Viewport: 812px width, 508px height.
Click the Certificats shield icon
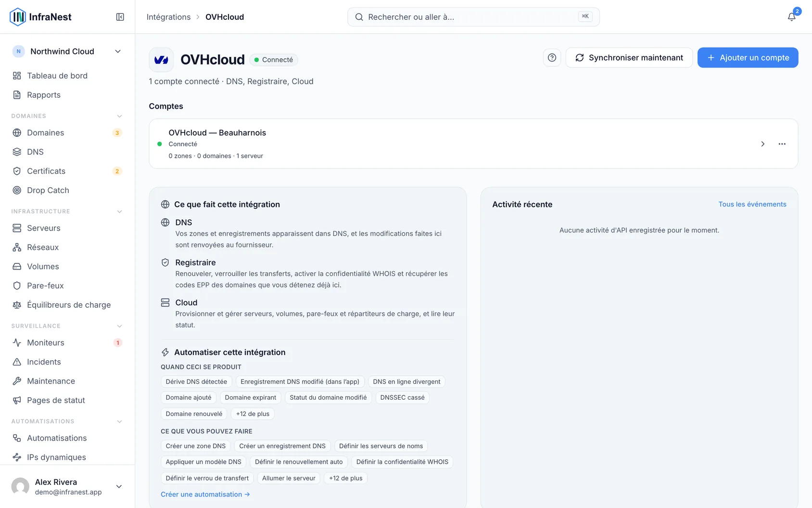coord(17,171)
